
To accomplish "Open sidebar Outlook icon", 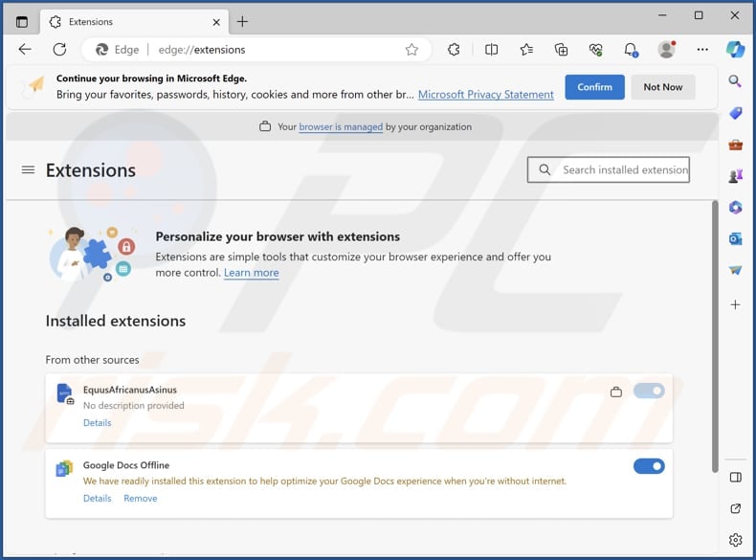I will pos(735,238).
